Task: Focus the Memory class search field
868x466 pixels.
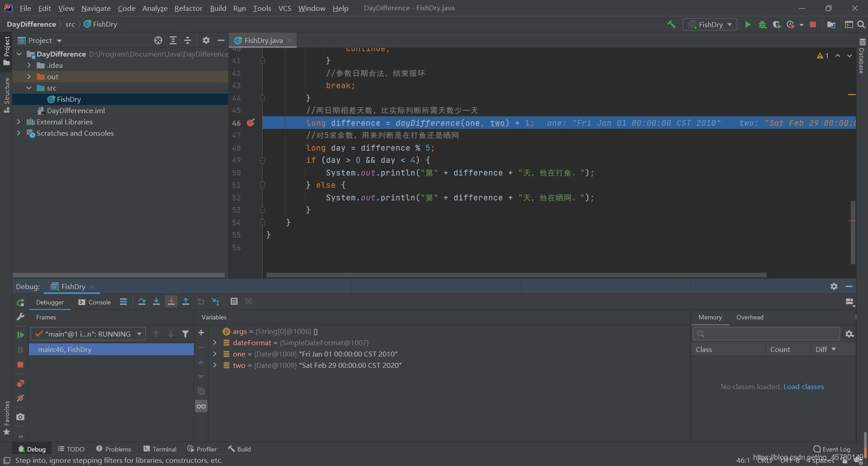Action: [x=766, y=334]
